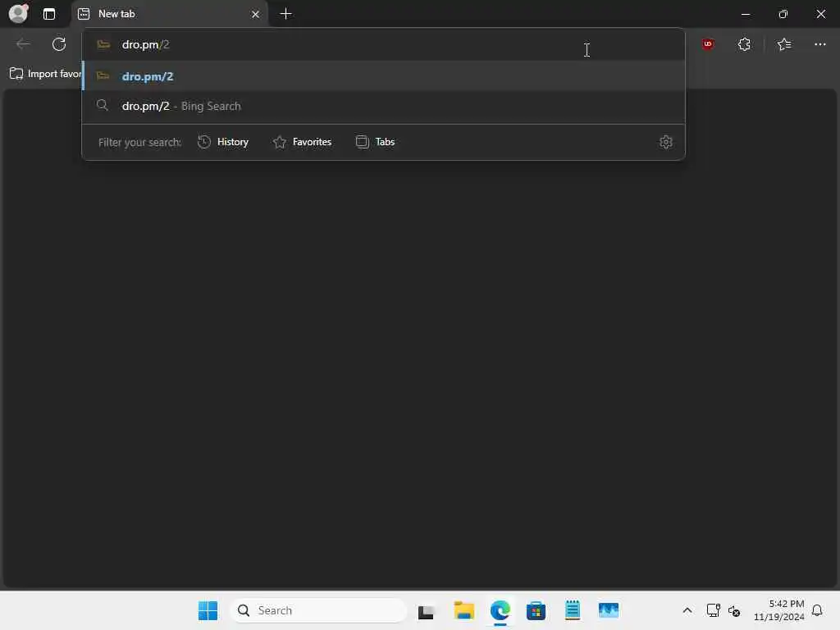
Task: Open Microsoft Store from taskbar
Action: [x=536, y=610]
